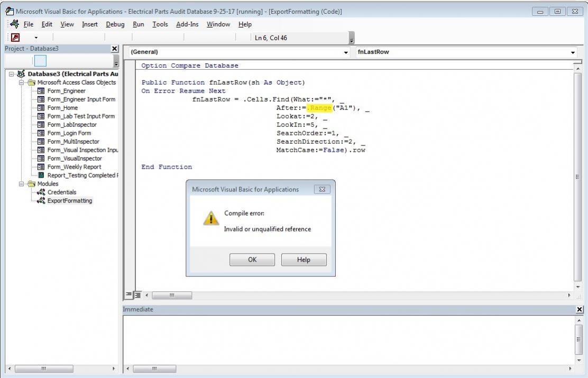Screen dimensions: 588x378
Task: Select the Credentials module icon
Action: point(41,192)
